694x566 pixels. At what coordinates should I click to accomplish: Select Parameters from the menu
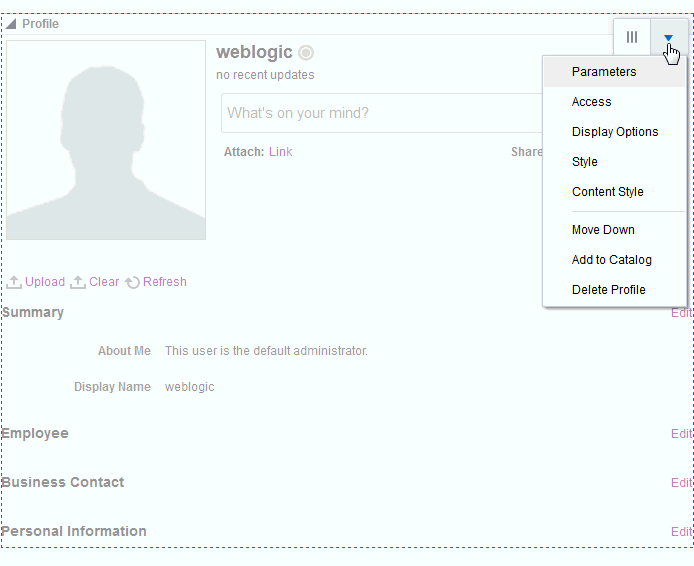[x=604, y=72]
